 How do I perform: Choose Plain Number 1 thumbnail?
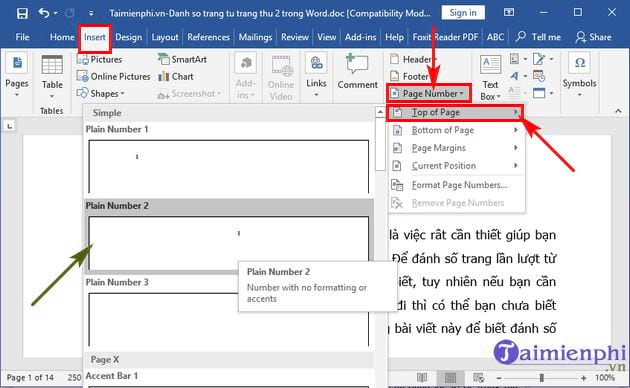point(228,166)
